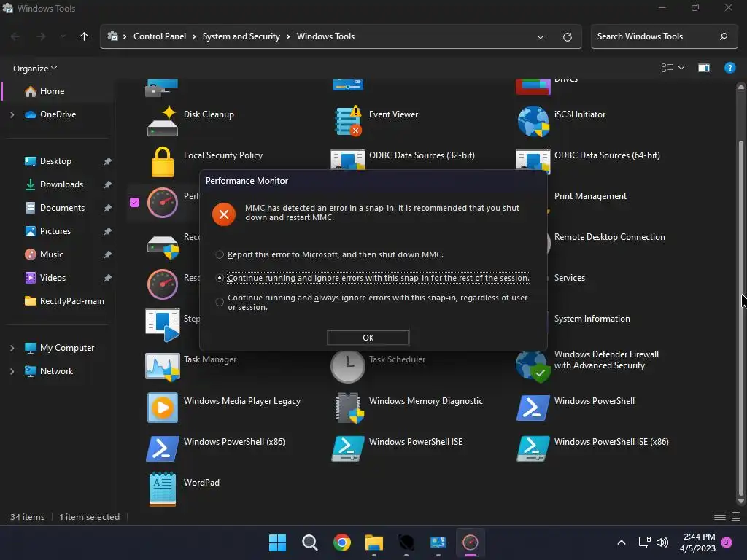Select the Performance Monitor gauge icon
The image size is (747, 560).
[x=163, y=203]
